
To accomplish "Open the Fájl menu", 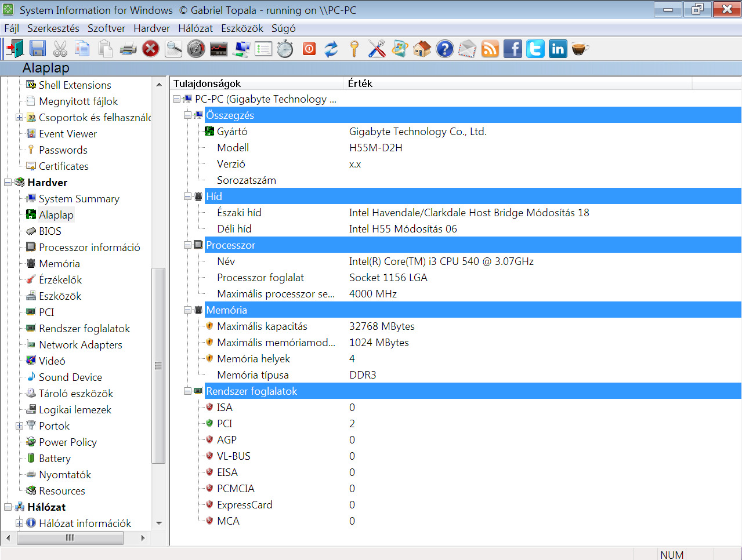I will tap(12, 28).
